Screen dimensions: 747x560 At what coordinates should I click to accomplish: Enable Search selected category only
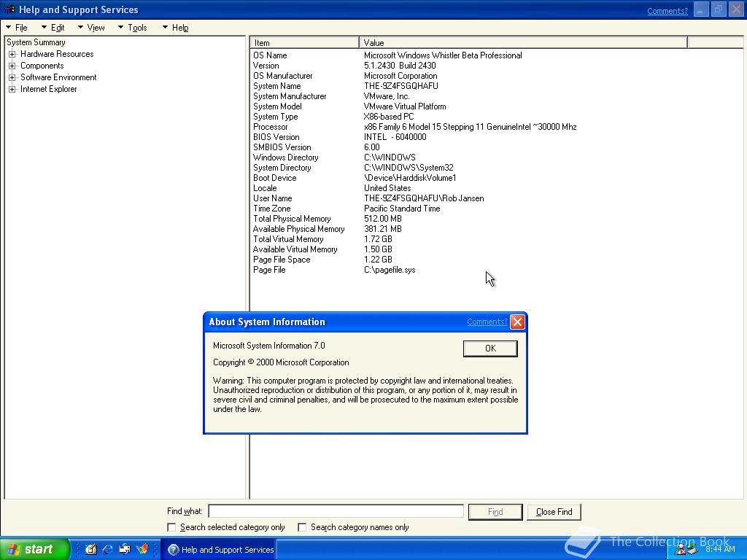pos(171,527)
